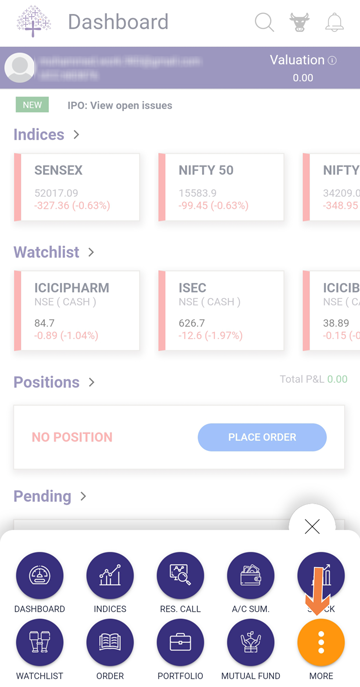Tap the Valuation info icon

coord(332,60)
